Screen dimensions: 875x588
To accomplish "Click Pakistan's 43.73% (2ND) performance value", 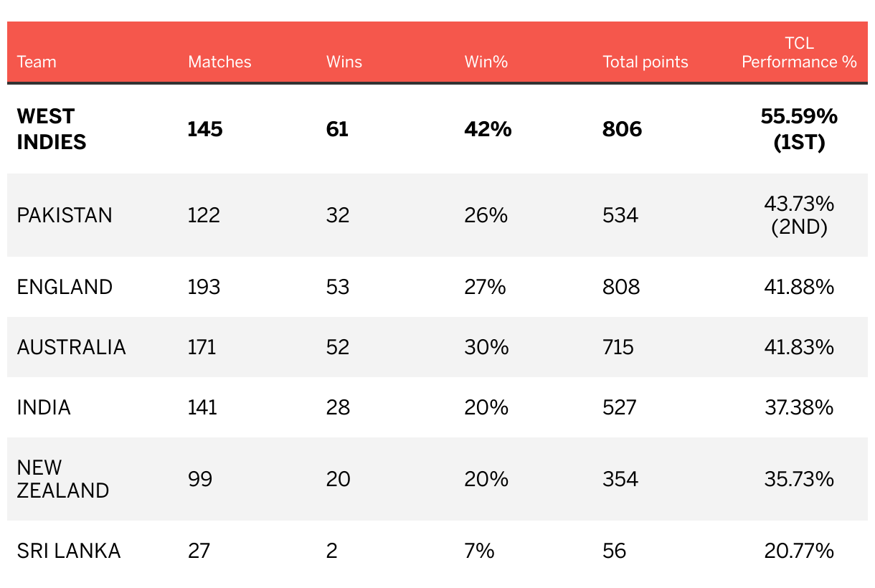I will point(799,215).
